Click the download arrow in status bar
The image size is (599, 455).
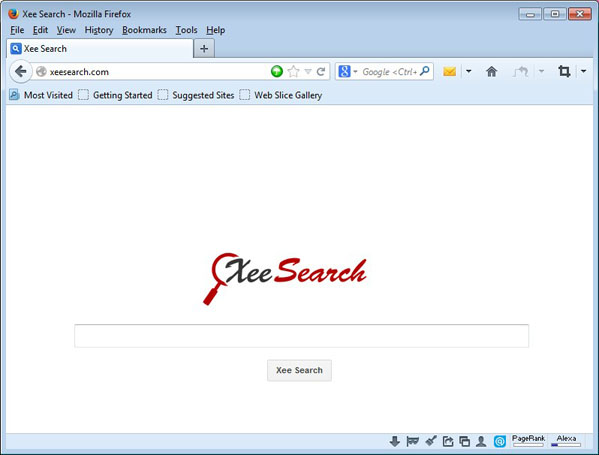click(x=395, y=441)
